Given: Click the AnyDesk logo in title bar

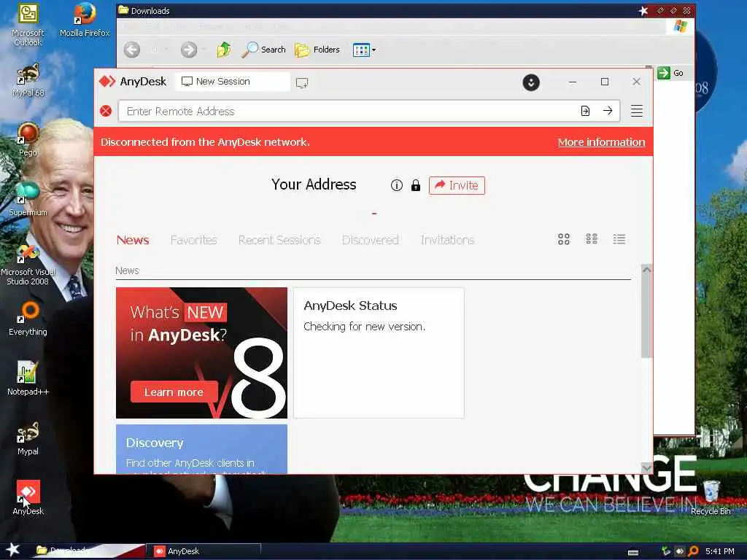Looking at the screenshot, I should coord(107,82).
